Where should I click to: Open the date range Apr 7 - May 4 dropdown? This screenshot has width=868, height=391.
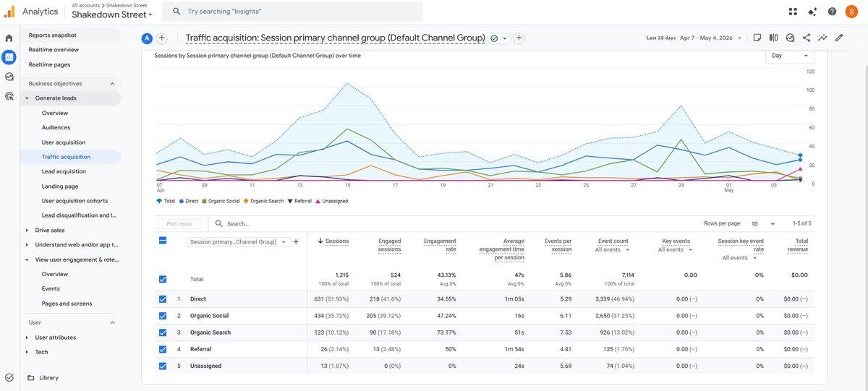(x=711, y=38)
